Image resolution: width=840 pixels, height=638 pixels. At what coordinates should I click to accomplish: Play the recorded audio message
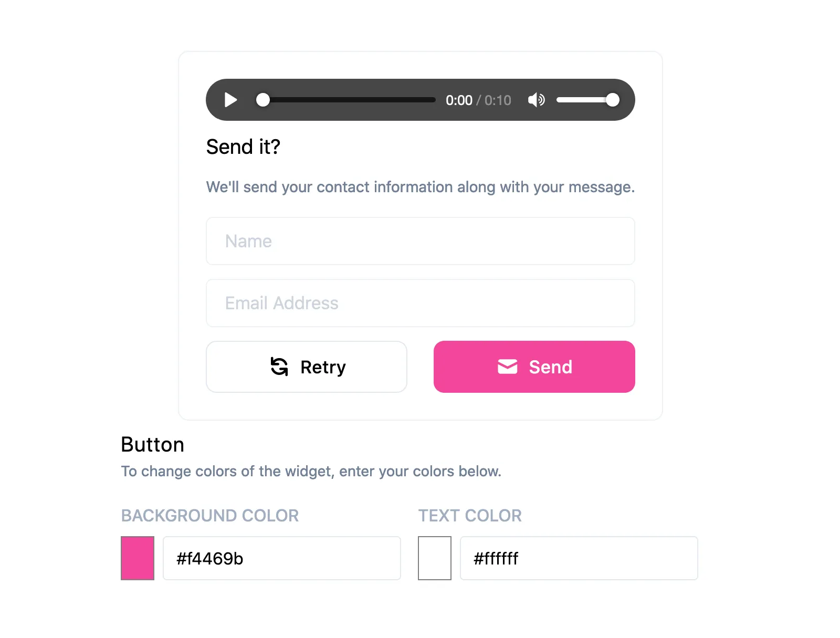pos(230,100)
